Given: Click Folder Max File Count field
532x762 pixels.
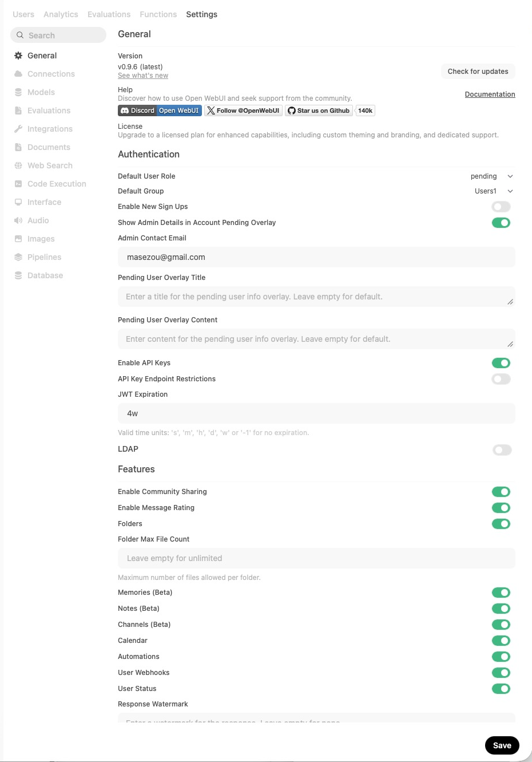Looking at the screenshot, I should (x=316, y=558).
